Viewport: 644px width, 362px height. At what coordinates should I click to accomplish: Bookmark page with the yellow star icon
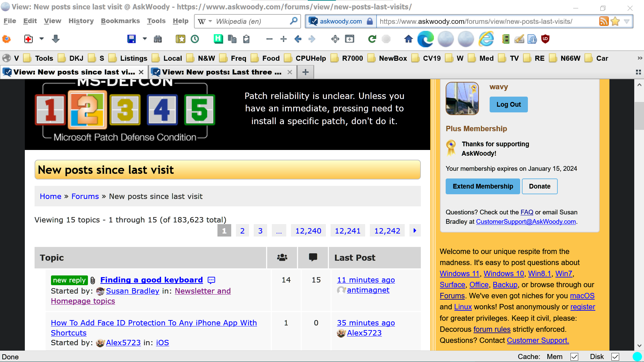coord(615,21)
